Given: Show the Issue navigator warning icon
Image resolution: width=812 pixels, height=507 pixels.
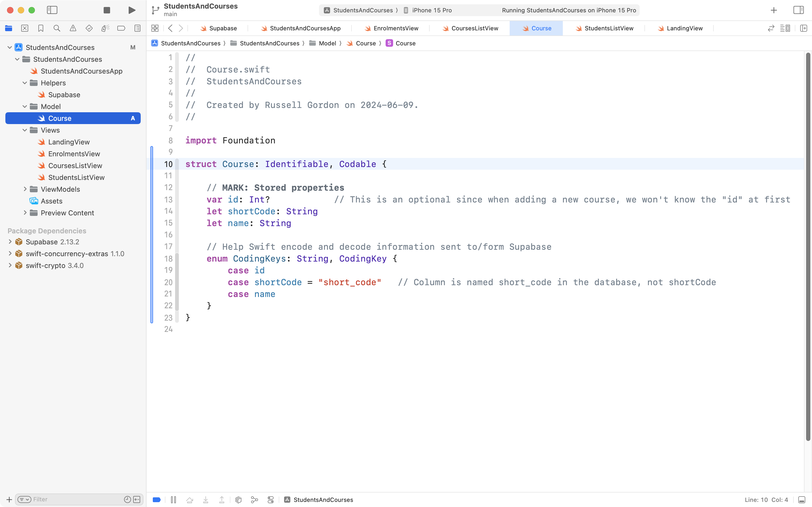Looking at the screenshot, I should point(73,28).
